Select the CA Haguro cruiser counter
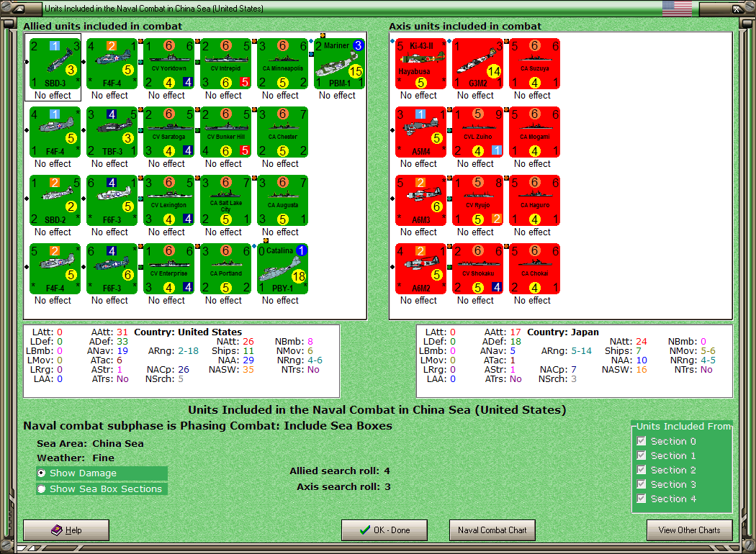The width and height of the screenshot is (756, 554). coord(535,201)
